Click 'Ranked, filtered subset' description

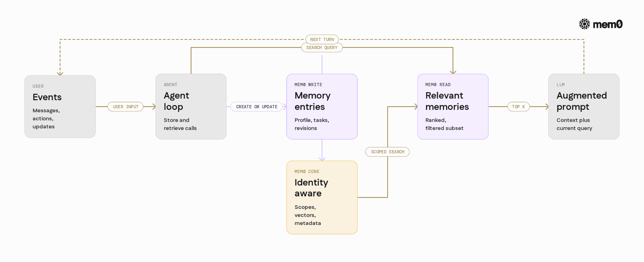point(444,124)
